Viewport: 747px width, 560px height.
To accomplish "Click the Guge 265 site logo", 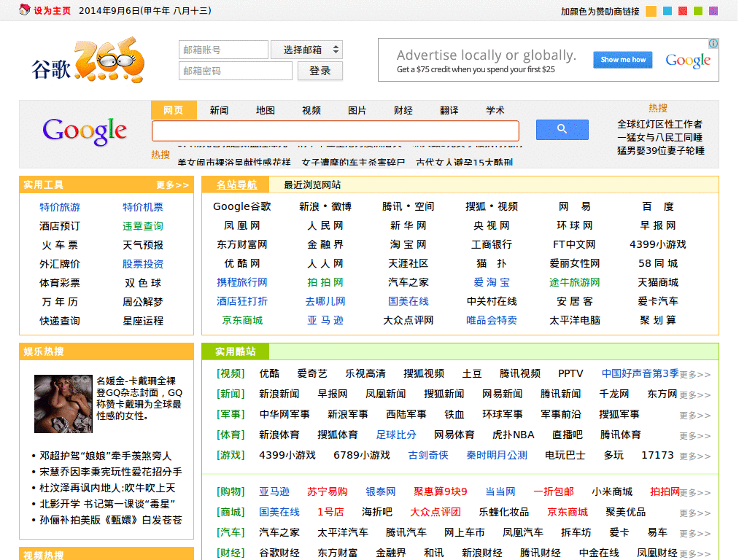I will pos(88,60).
